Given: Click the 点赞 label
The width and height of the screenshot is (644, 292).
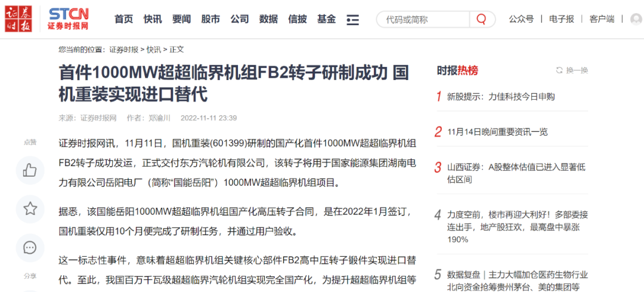Looking at the screenshot, I should coord(30,142).
